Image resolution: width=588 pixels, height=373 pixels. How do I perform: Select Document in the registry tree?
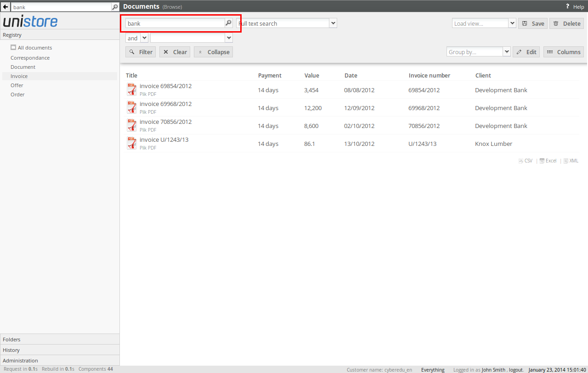click(23, 67)
